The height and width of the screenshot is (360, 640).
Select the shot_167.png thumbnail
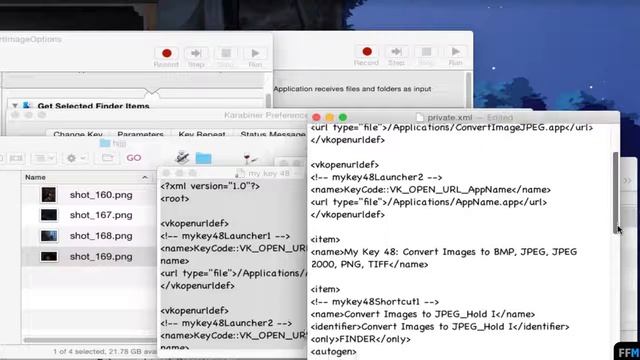(49, 215)
